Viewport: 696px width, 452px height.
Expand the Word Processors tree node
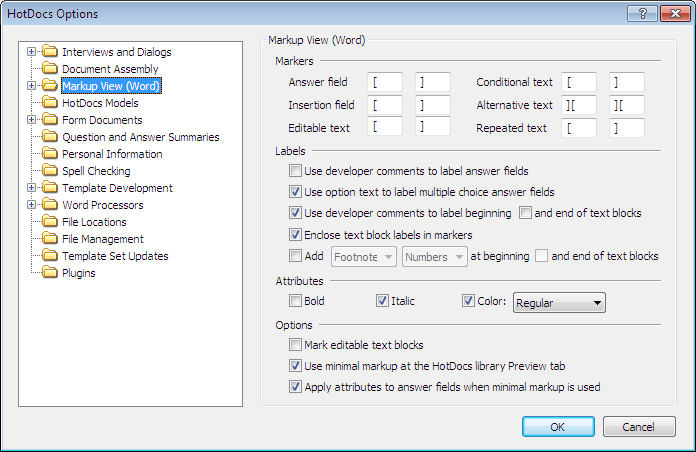coord(31,205)
